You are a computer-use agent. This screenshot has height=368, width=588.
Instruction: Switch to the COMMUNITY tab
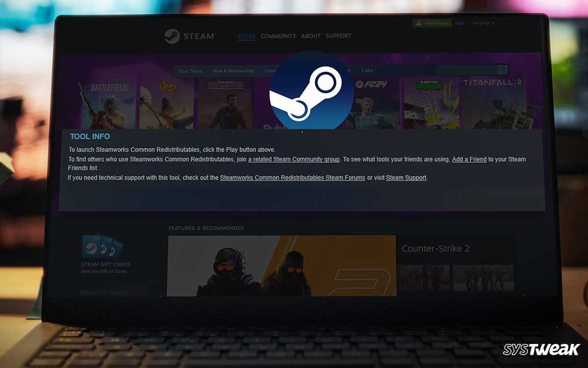[278, 36]
